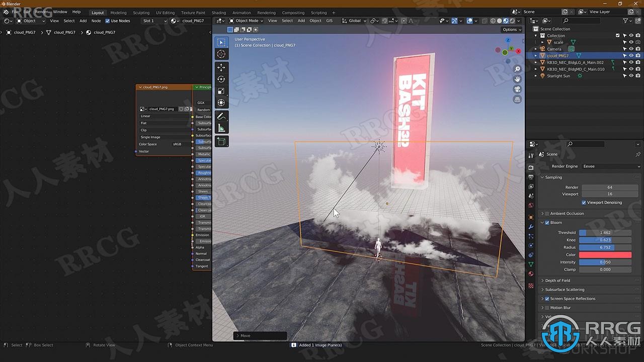The image size is (644, 362).
Task: Hide Starlight Sun with its eye icon
Action: [631, 76]
